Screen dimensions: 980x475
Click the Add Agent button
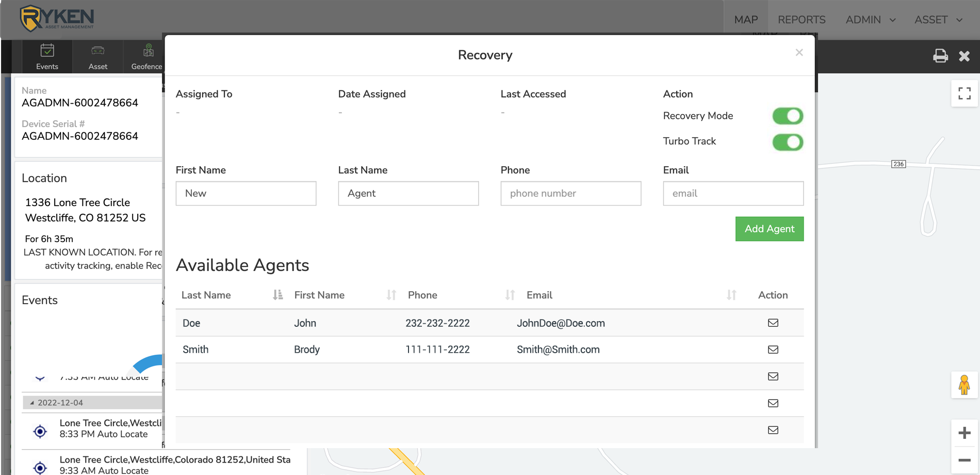(x=769, y=229)
